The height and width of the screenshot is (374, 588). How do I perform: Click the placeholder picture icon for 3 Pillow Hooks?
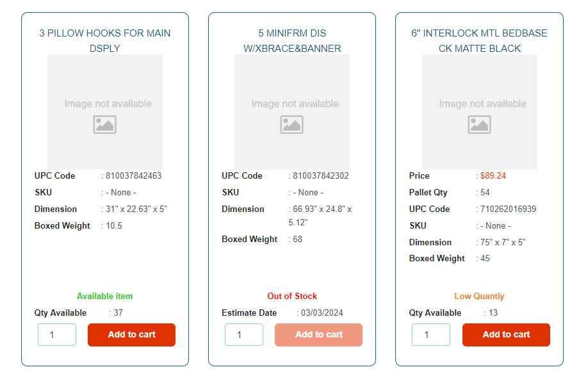pyautogui.click(x=104, y=124)
